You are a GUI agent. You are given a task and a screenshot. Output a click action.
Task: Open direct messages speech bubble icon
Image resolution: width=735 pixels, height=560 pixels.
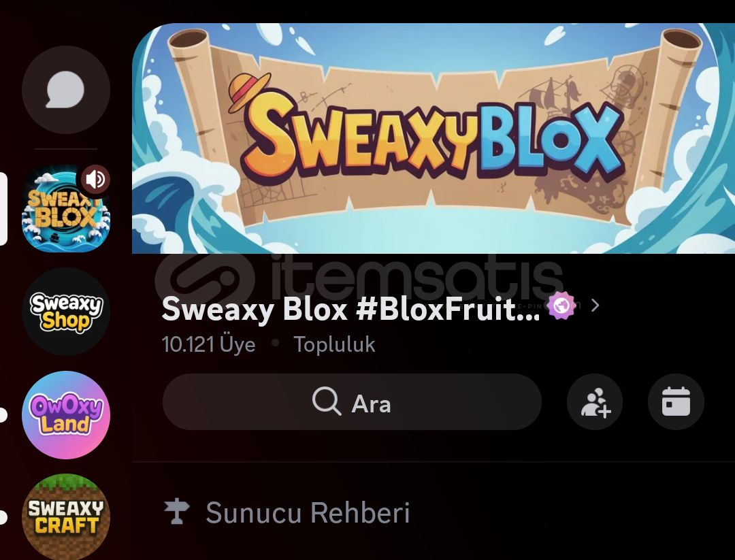[x=65, y=90]
